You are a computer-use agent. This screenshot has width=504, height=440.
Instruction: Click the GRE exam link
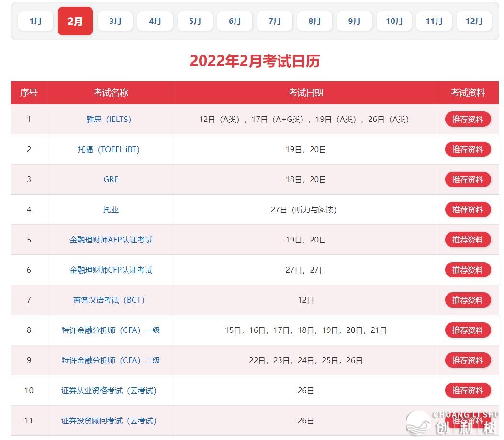point(111,179)
